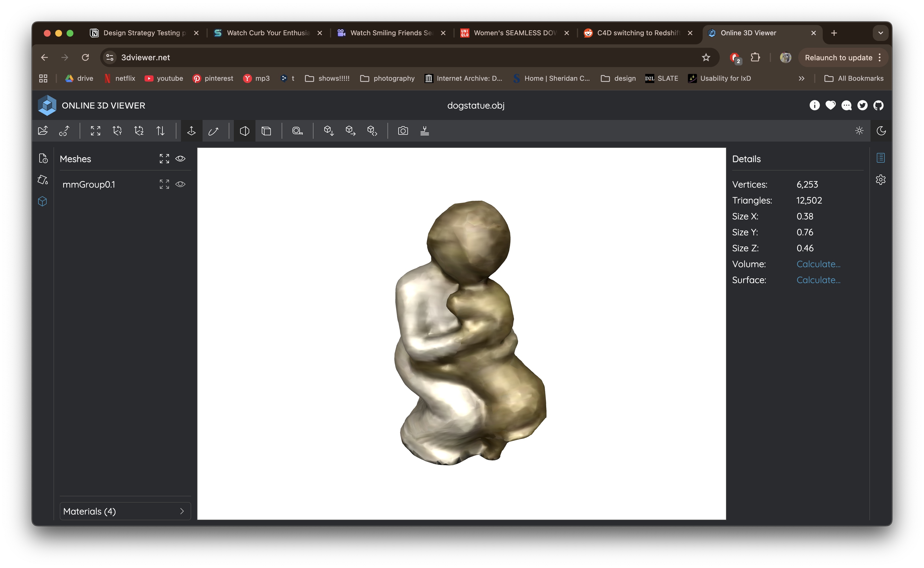
Task: Toggle visibility of all Meshes
Action: pyautogui.click(x=180, y=159)
